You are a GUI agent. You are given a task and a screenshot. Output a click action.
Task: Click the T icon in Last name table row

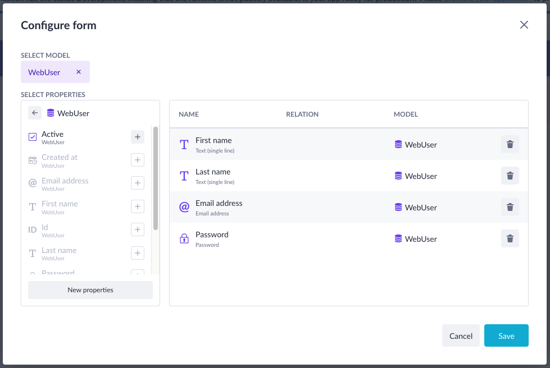[184, 176]
